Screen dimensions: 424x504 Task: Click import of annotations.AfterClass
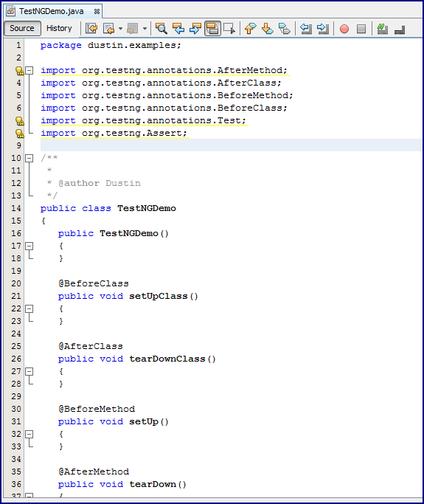pos(161,83)
